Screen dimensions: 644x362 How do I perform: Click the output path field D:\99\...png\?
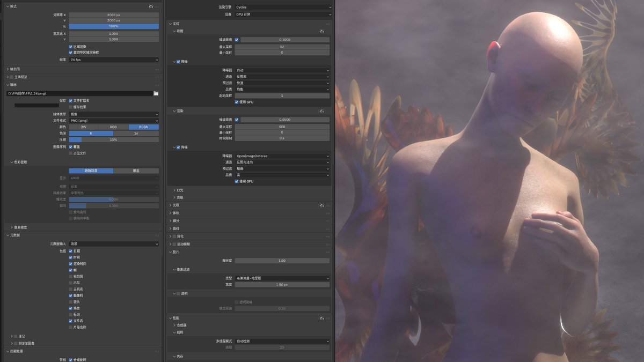[79, 93]
